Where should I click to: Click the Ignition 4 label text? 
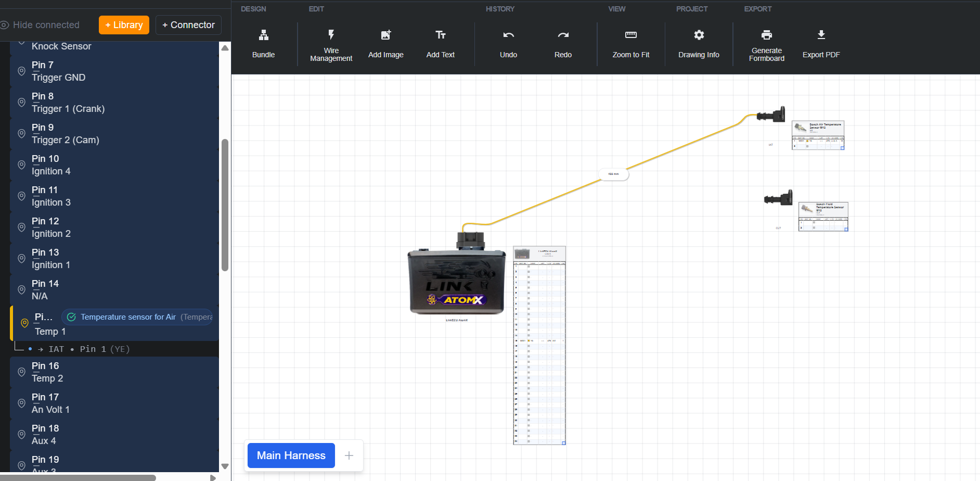[x=51, y=171]
